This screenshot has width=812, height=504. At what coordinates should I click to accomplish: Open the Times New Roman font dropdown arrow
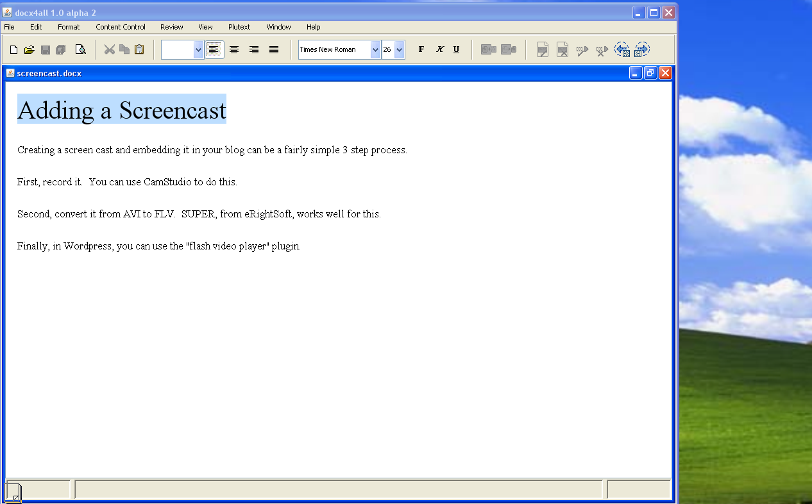[376, 49]
